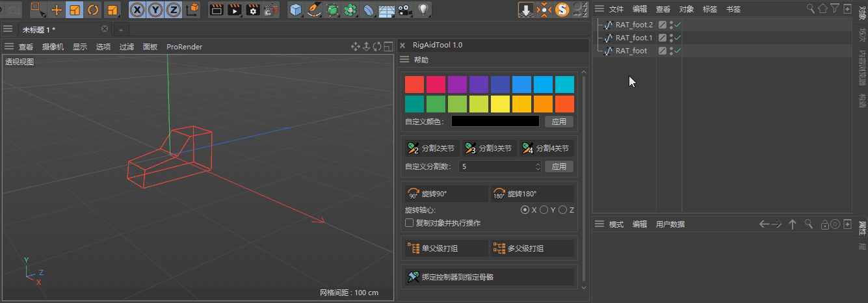This screenshot has width=868, height=303.
Task: Apply the custom split count
Action: (559, 166)
